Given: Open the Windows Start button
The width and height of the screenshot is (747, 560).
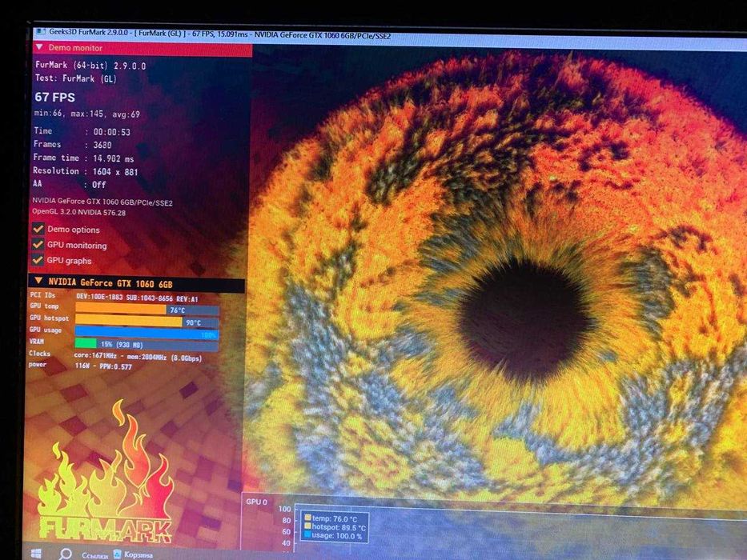Looking at the screenshot, I should coord(36,554).
